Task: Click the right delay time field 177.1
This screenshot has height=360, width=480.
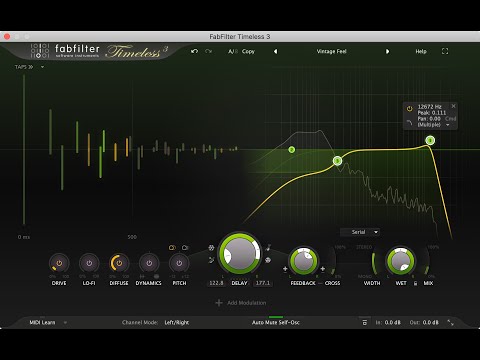Action: pos(263,283)
